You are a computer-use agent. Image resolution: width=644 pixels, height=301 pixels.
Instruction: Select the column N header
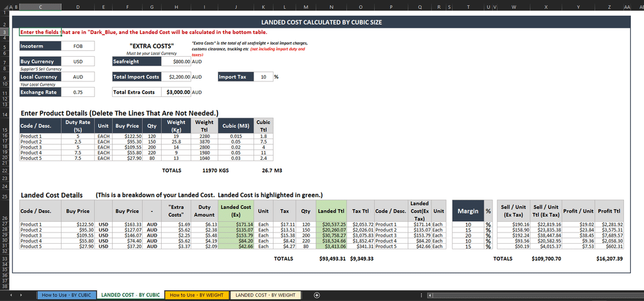tap(331, 7)
